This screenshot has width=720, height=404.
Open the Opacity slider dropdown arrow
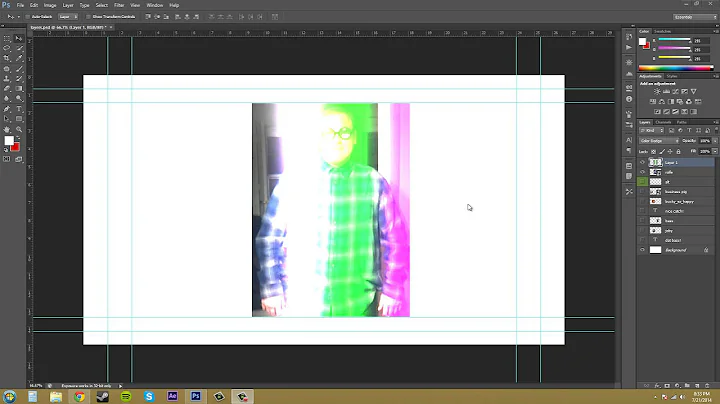[715, 141]
